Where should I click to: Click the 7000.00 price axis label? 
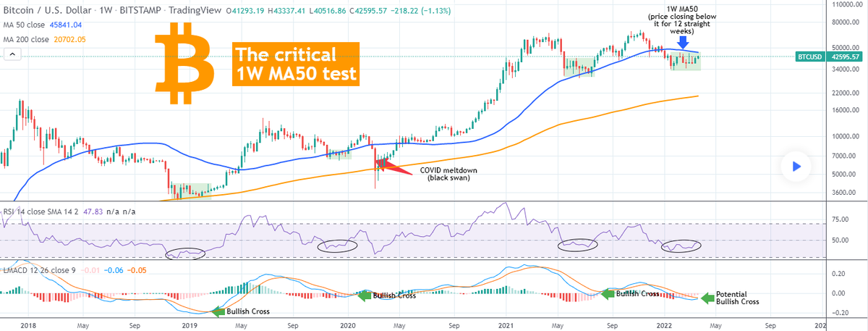tap(845, 156)
